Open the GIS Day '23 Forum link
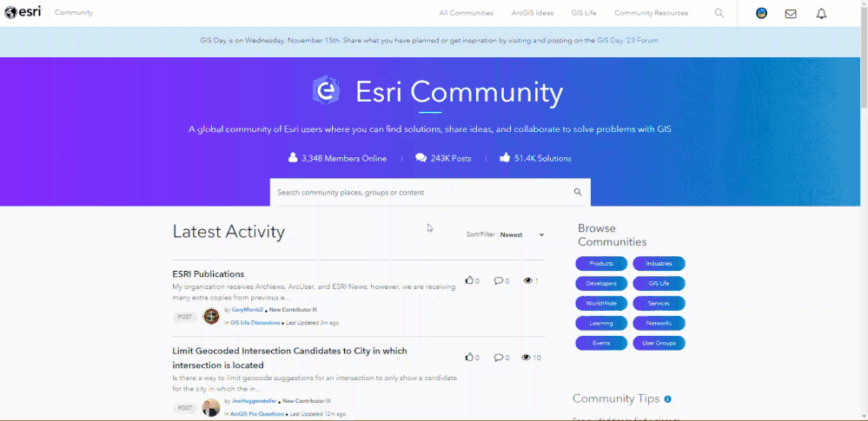The height and width of the screenshot is (421, 868). [627, 41]
